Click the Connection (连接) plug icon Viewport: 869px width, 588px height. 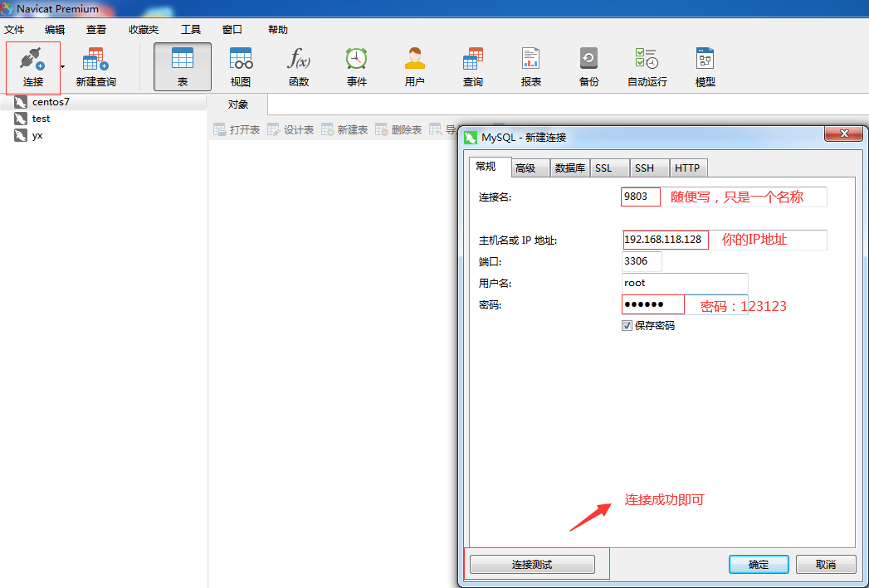tap(32, 59)
